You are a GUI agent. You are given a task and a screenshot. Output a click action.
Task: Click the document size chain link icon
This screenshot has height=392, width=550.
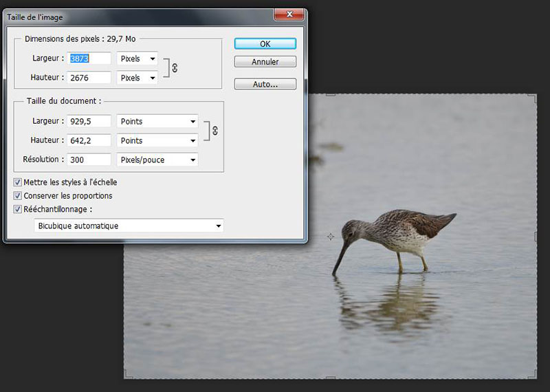214,131
